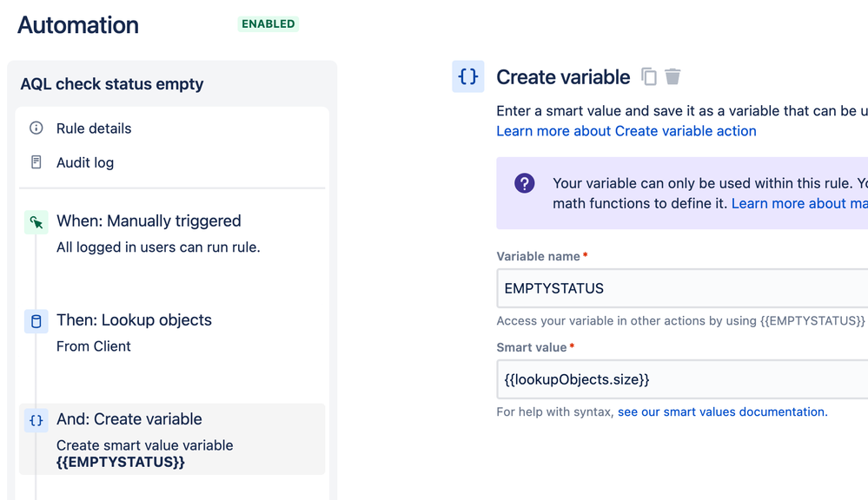868x500 pixels.
Task: Click the large Create variable header icon
Action: tap(468, 76)
